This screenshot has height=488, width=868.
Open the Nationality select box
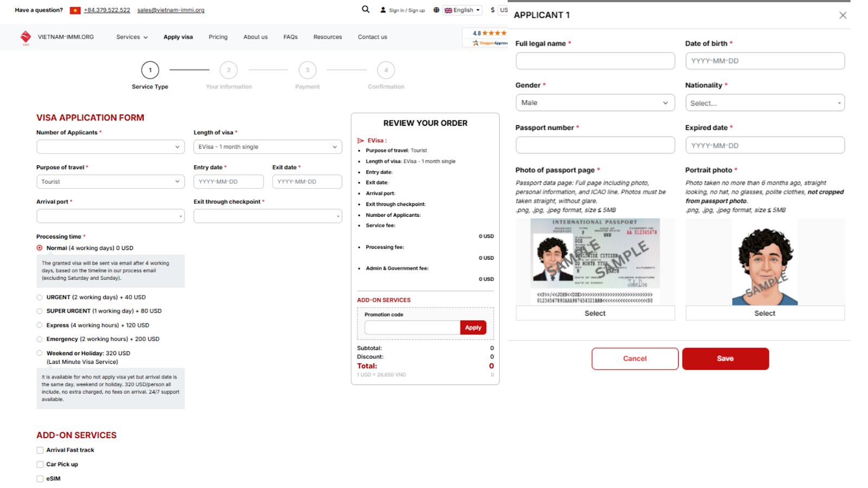(764, 103)
